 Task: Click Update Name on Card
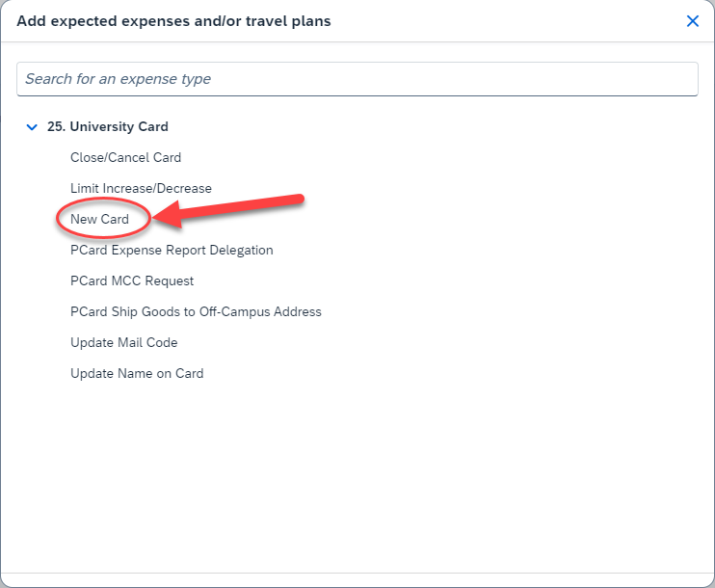(137, 373)
